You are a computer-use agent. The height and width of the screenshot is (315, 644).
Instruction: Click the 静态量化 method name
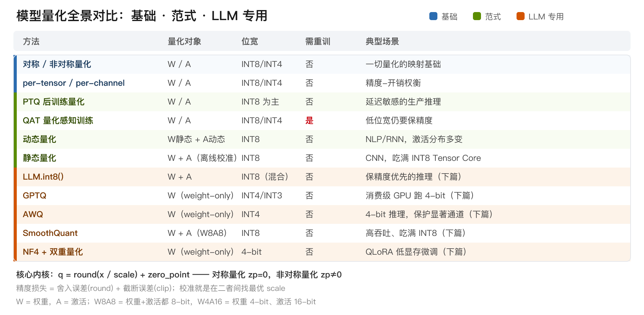(40, 158)
